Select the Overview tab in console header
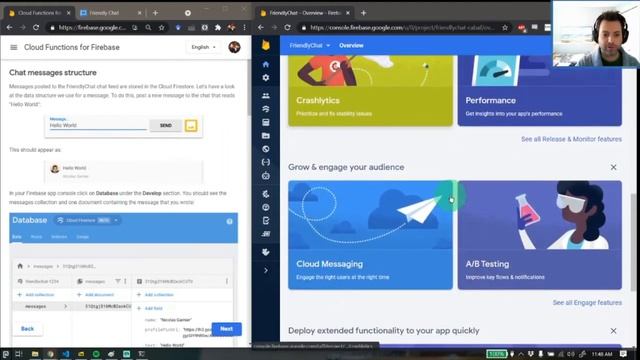 351,46
